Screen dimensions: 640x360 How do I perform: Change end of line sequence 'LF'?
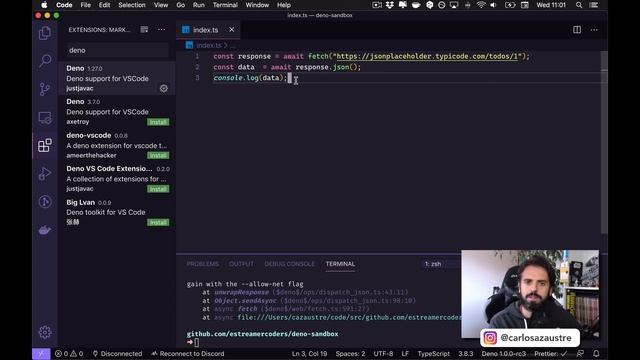point(405,354)
